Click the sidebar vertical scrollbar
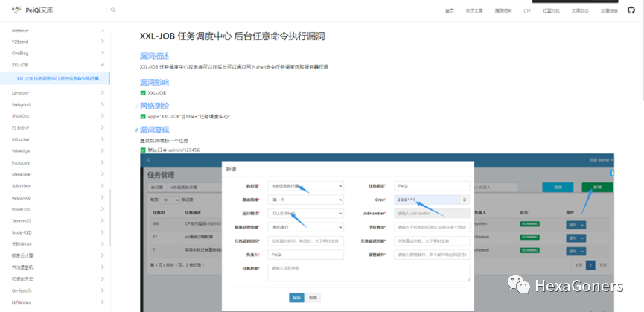Viewport: 644px width, 312px height. point(110,217)
